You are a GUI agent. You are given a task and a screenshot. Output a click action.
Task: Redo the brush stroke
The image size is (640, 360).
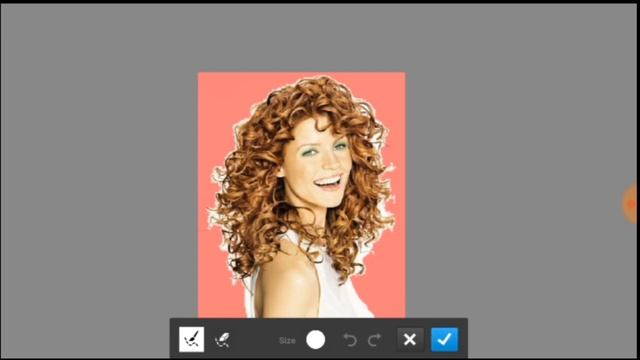375,340
